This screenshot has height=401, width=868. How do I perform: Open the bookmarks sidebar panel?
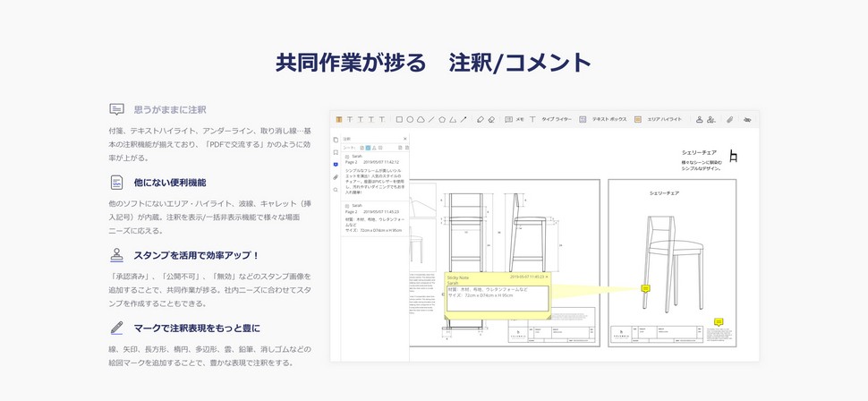[x=336, y=152]
